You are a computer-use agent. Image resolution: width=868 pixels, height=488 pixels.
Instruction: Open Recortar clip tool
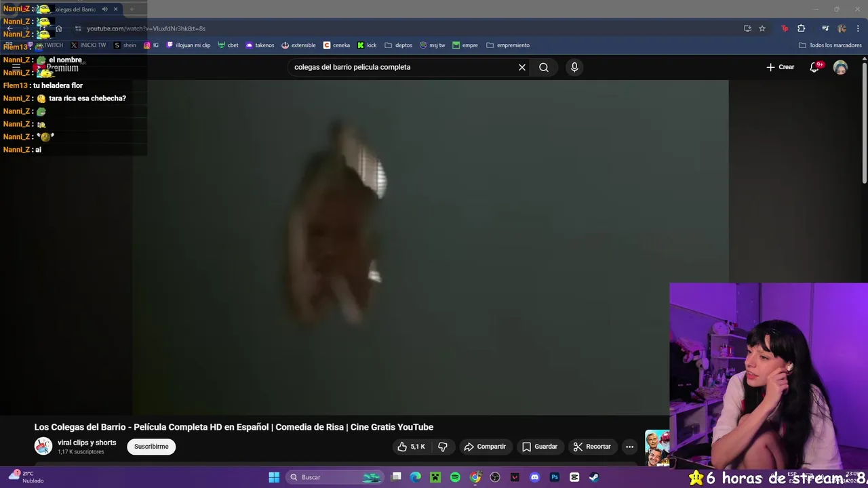(x=592, y=447)
